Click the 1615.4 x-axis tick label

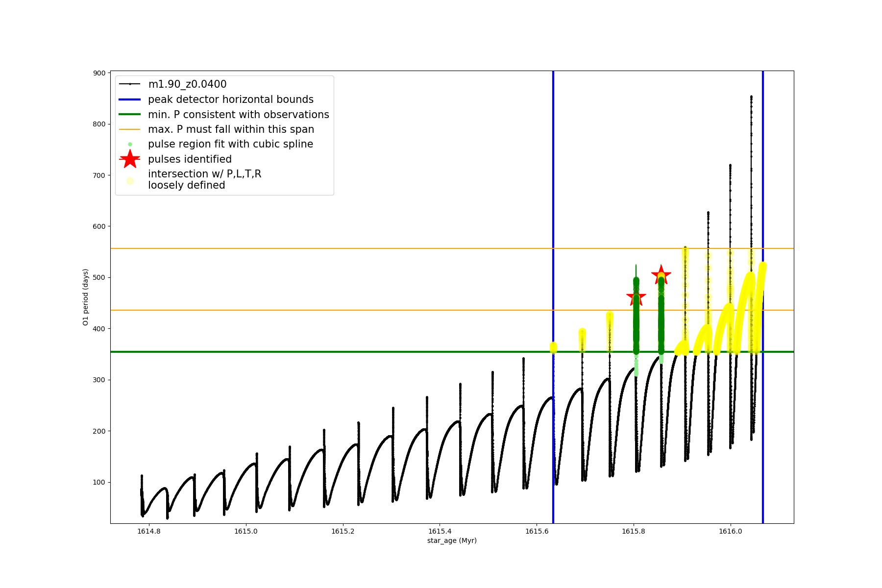440,531
